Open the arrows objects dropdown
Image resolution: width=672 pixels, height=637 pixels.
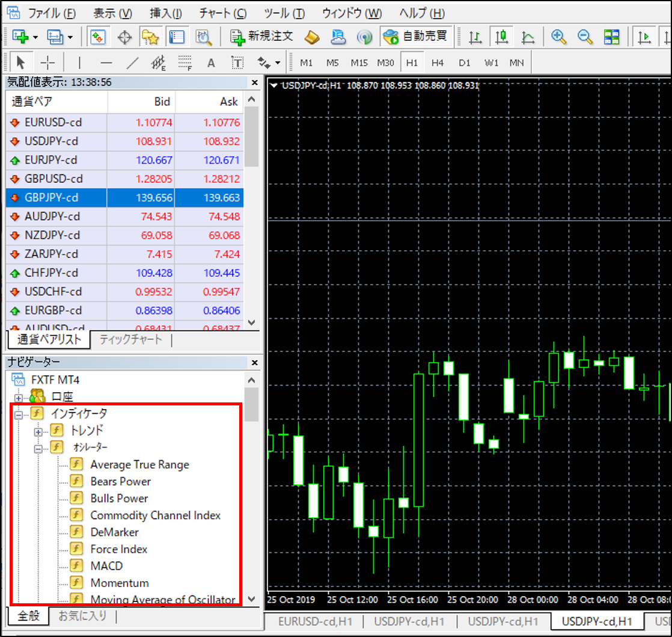coord(278,63)
